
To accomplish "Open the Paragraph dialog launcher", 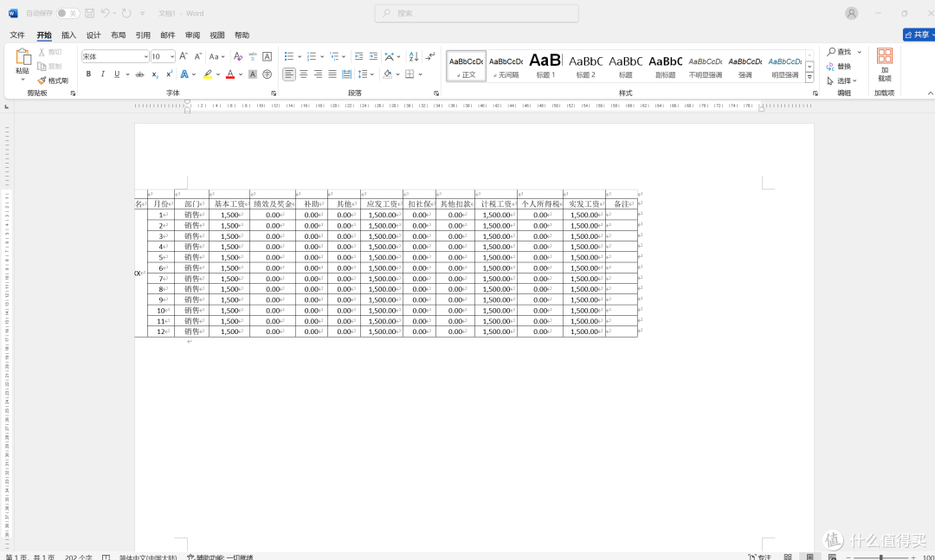I will (x=436, y=93).
